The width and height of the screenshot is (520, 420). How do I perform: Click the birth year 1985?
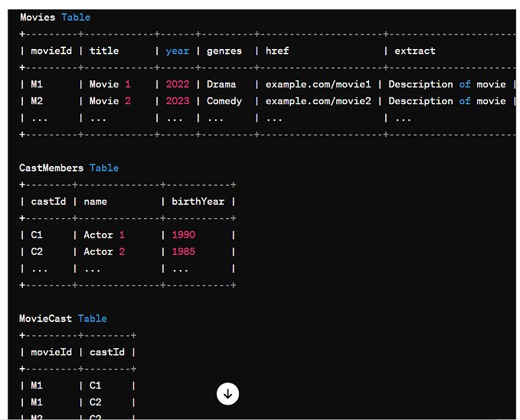(x=183, y=252)
